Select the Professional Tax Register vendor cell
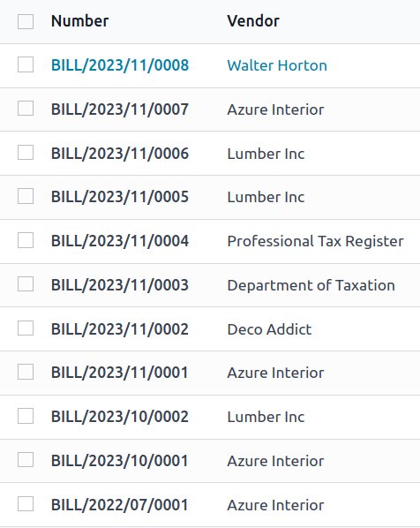This screenshot has width=420, height=528. (315, 241)
